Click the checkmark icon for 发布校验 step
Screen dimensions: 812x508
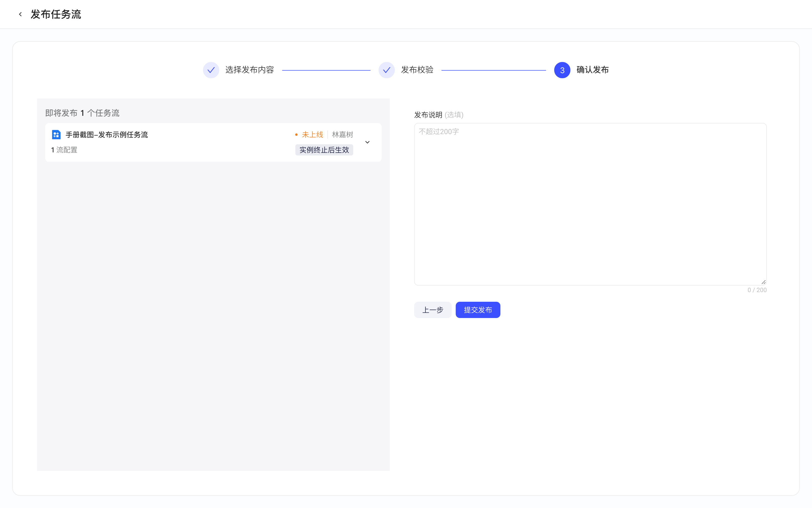point(386,70)
